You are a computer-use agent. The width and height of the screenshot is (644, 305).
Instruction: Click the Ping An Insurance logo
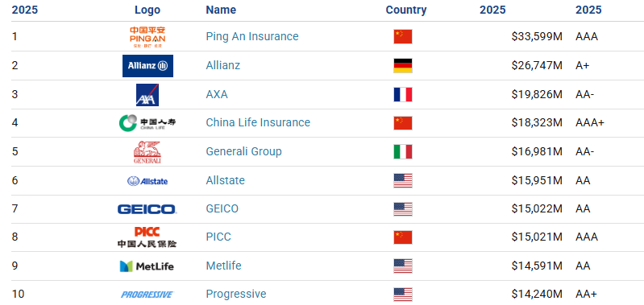click(x=147, y=37)
